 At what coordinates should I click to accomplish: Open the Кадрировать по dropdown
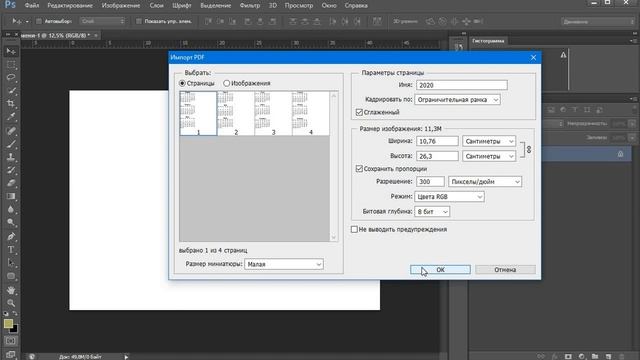[x=457, y=100]
